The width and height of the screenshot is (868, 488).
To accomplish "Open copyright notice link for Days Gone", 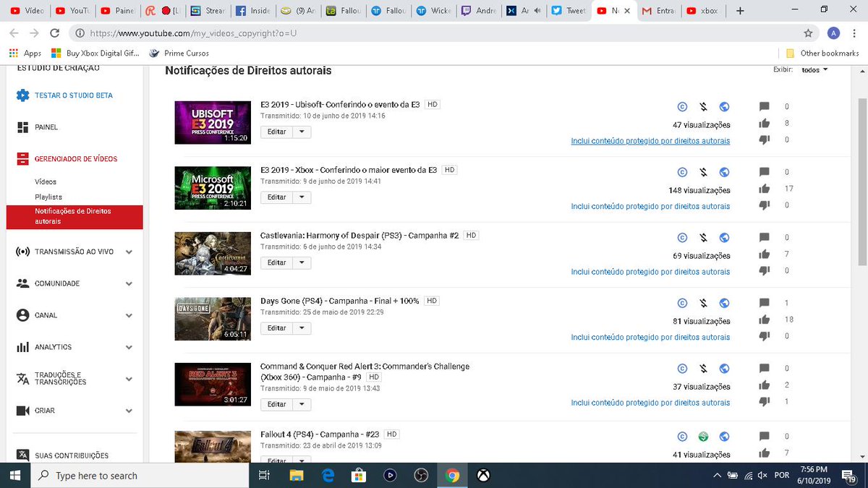I will (650, 337).
